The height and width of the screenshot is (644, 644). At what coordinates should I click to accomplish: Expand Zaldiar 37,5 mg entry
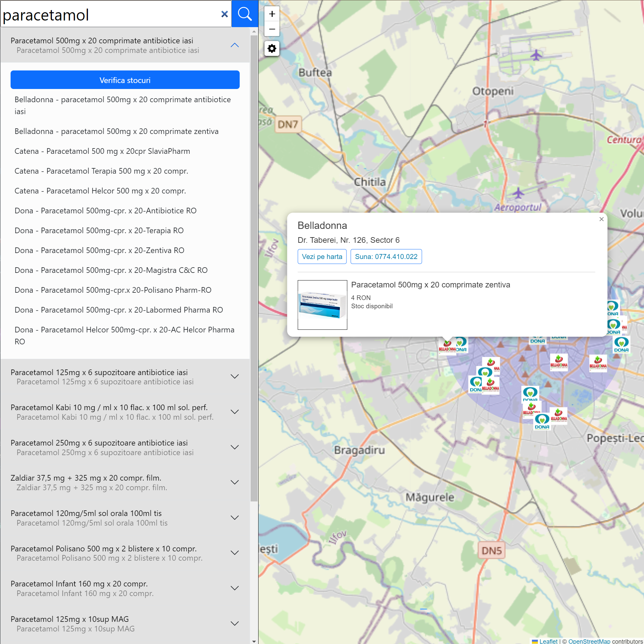235,482
